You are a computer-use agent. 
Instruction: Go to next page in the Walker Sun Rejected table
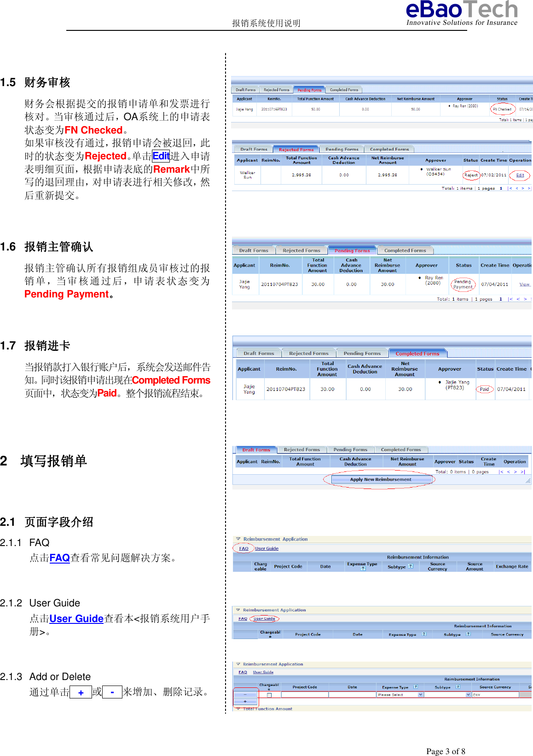point(523,188)
